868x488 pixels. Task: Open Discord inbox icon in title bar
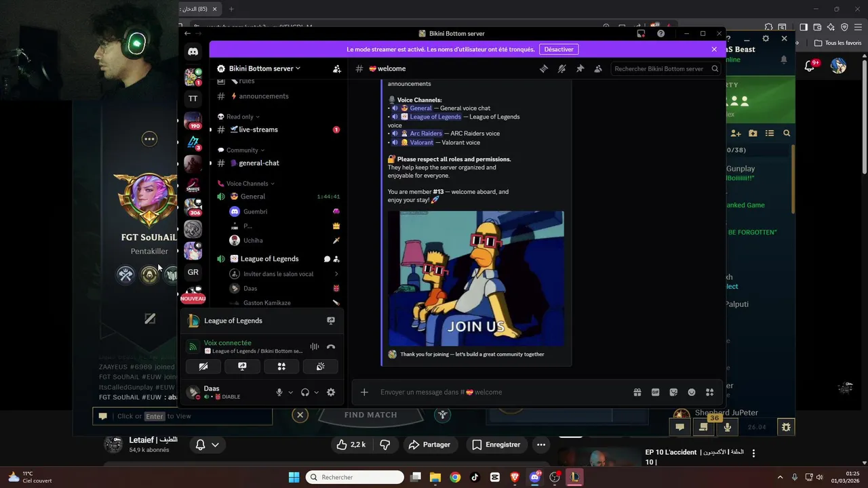pos(641,33)
